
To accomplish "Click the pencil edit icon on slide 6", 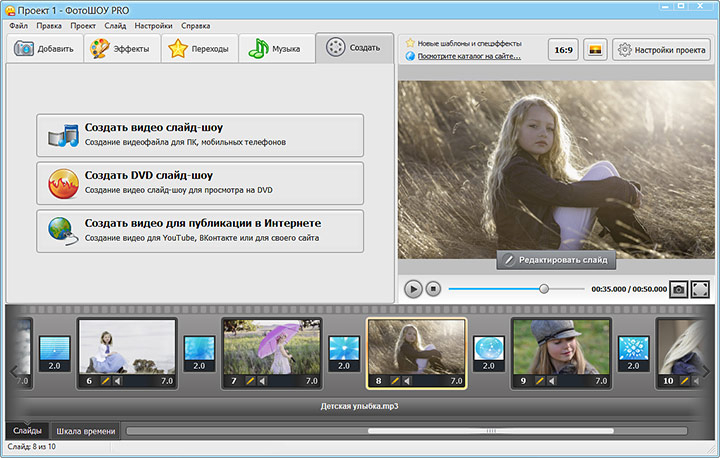I will (106, 381).
